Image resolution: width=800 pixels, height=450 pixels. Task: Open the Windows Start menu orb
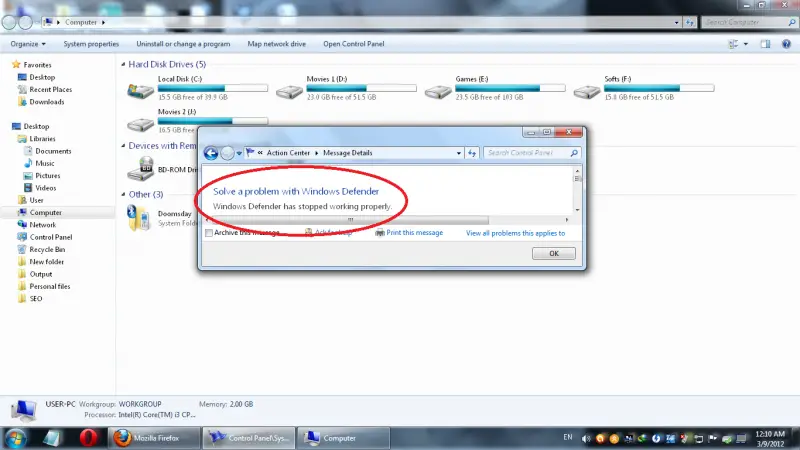(x=15, y=438)
